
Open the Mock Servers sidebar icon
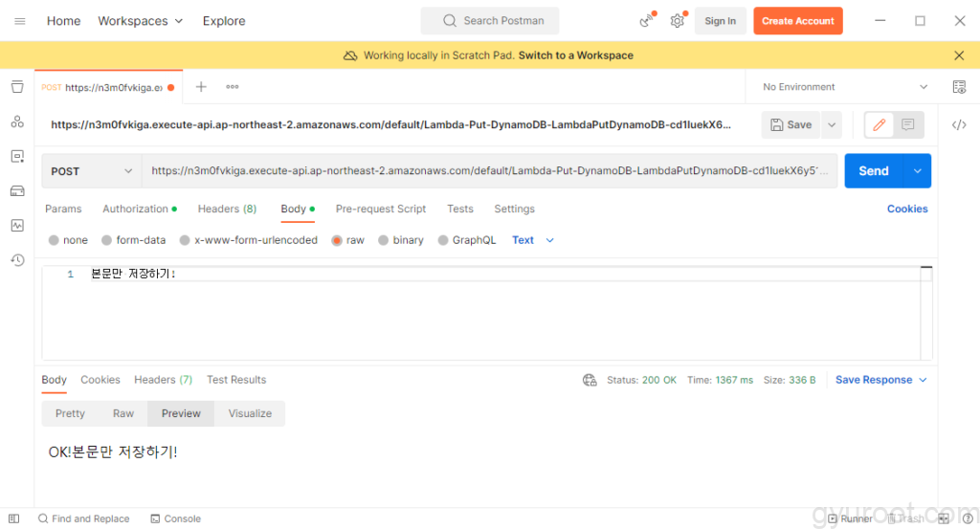tap(17, 190)
